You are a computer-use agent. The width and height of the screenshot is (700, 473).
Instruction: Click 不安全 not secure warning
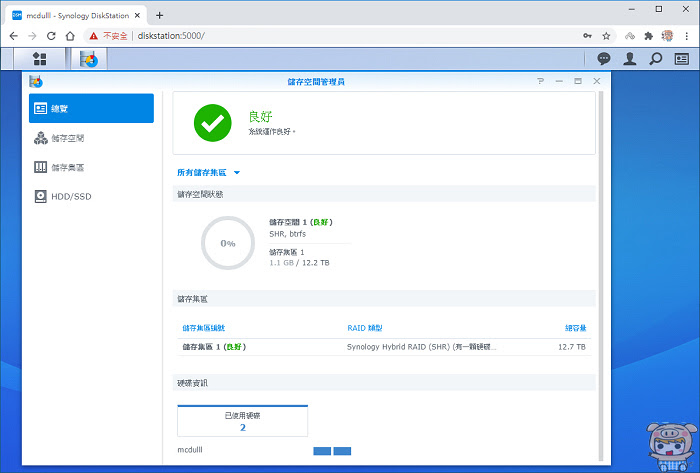pyautogui.click(x=108, y=36)
